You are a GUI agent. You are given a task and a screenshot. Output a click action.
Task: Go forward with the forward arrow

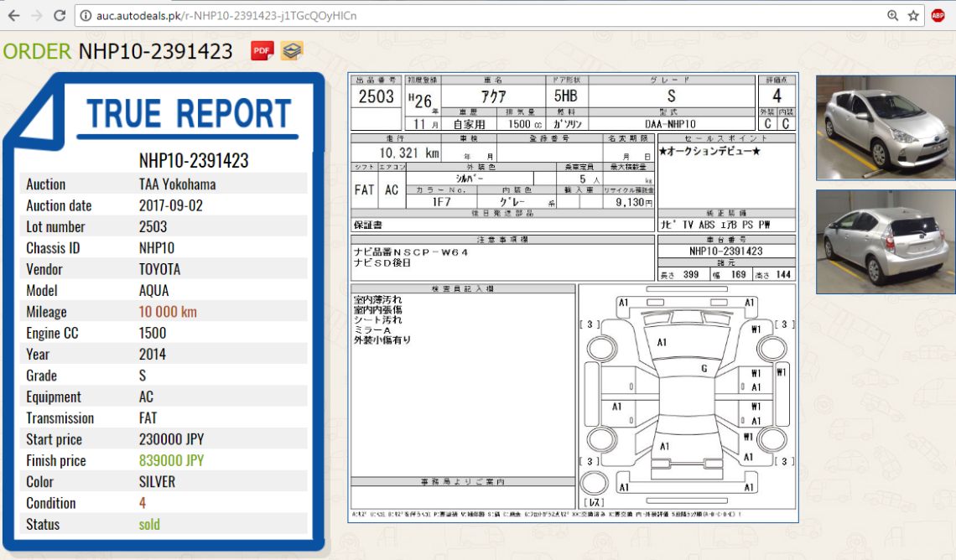[x=34, y=14]
